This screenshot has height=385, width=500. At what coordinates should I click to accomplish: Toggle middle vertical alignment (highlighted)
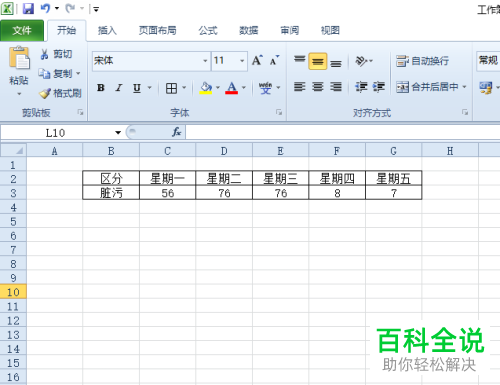coord(317,61)
